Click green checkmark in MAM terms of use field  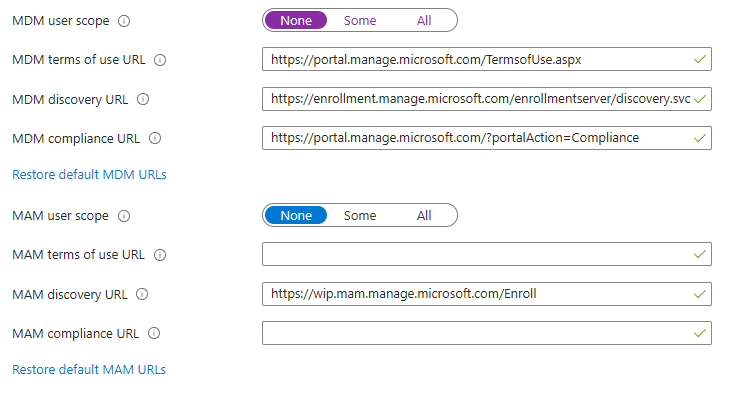tap(700, 255)
